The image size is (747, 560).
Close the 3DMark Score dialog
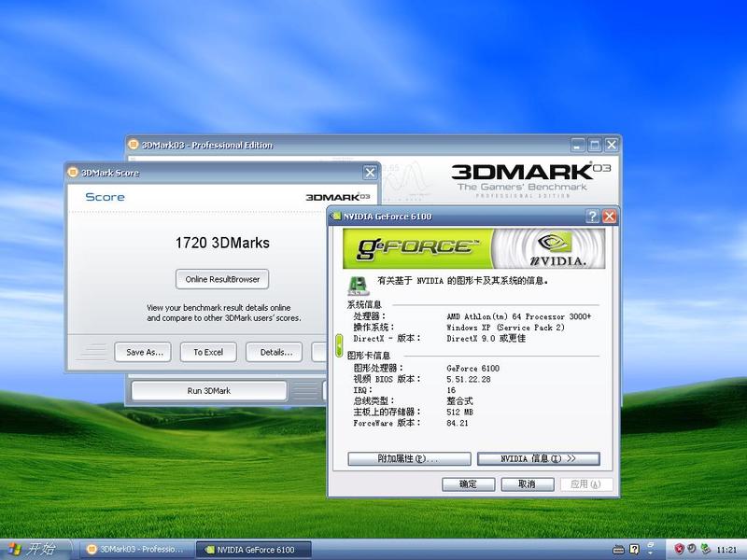click(x=370, y=173)
